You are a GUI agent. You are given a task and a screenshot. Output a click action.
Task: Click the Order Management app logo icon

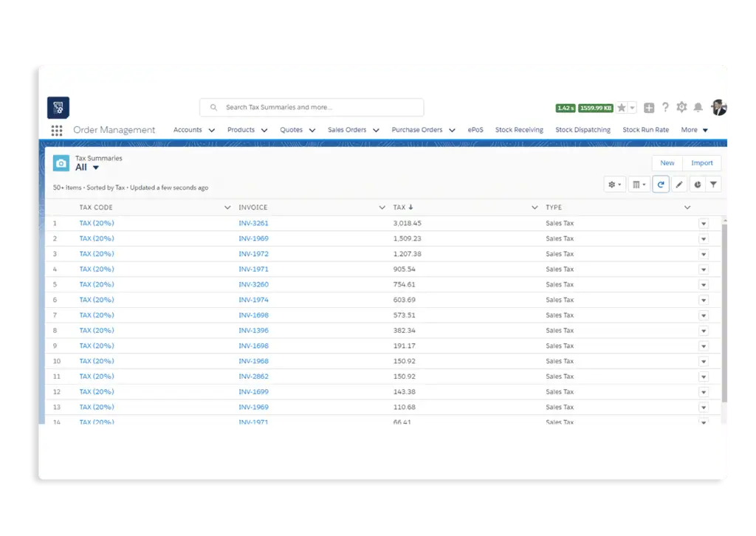(x=58, y=108)
